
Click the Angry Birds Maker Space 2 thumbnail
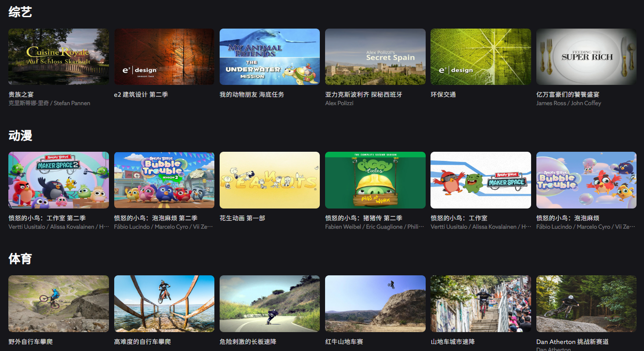pyautogui.click(x=58, y=180)
